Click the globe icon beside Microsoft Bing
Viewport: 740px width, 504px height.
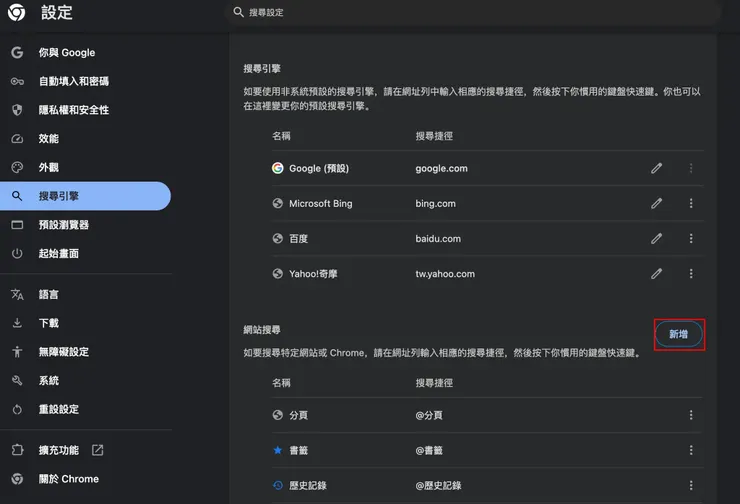coord(278,203)
